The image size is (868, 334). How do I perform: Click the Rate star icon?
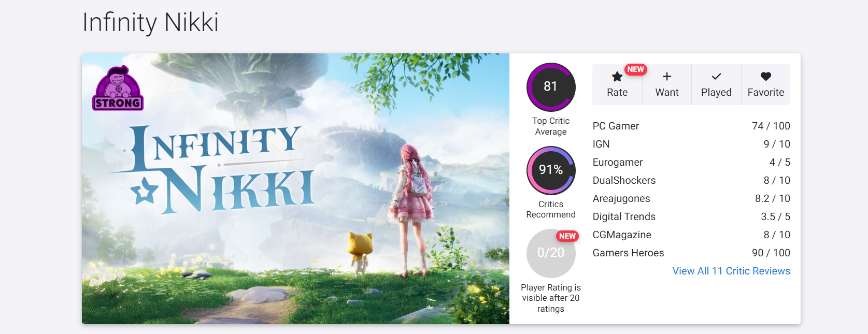617,77
